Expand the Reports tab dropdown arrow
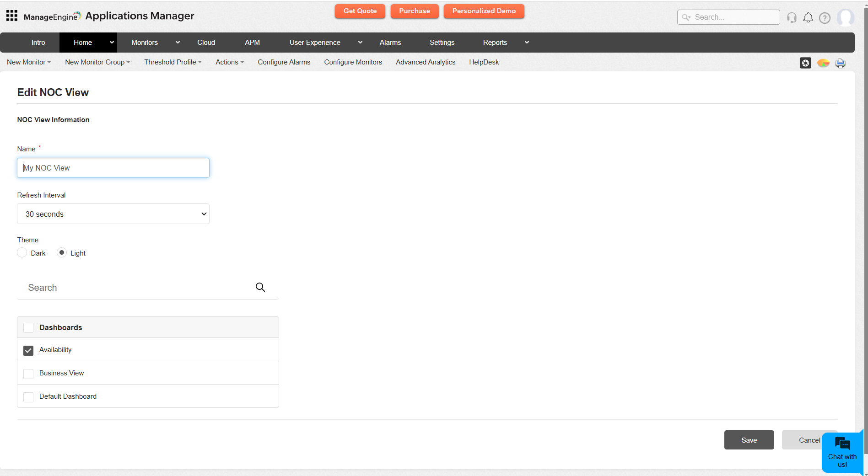 point(527,43)
